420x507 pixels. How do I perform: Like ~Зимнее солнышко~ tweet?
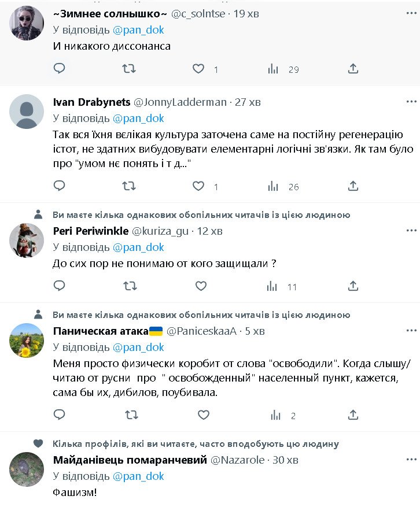click(198, 69)
